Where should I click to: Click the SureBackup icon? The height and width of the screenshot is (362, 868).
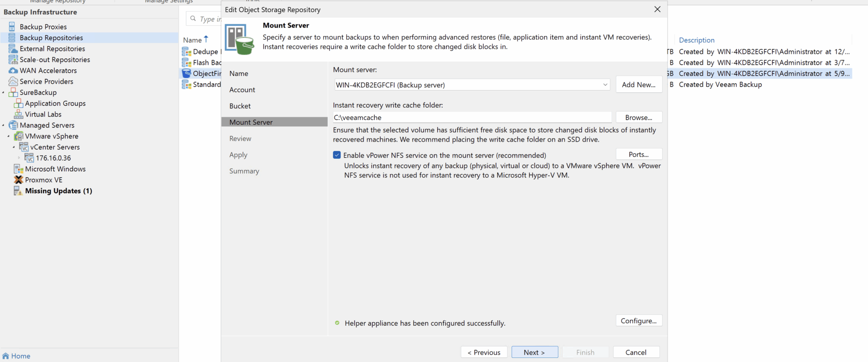click(13, 92)
